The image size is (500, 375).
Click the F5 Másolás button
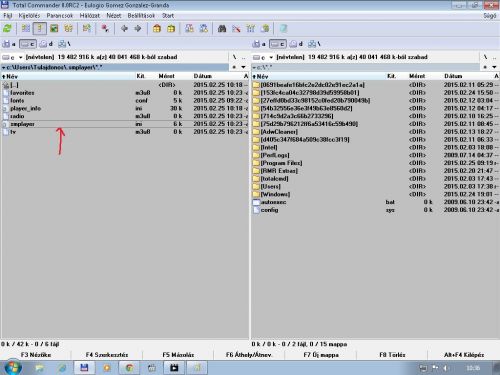(178, 355)
